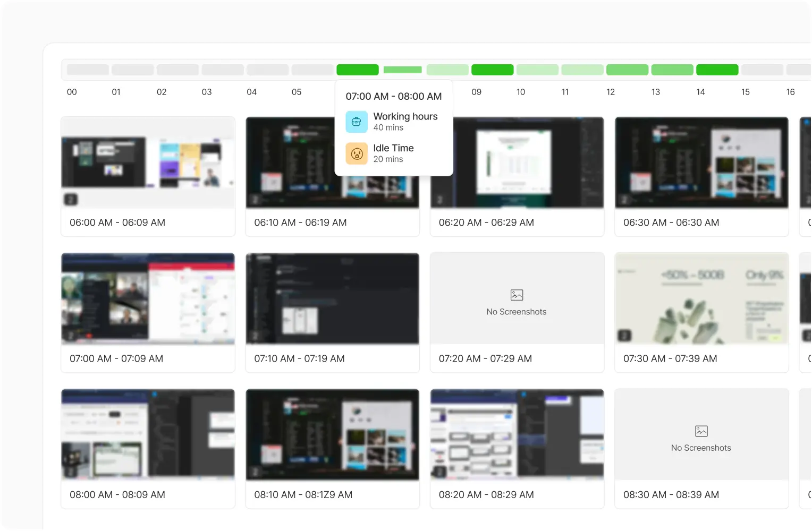
Task: Select the dark green segment above the tooltip
Action: (x=358, y=70)
